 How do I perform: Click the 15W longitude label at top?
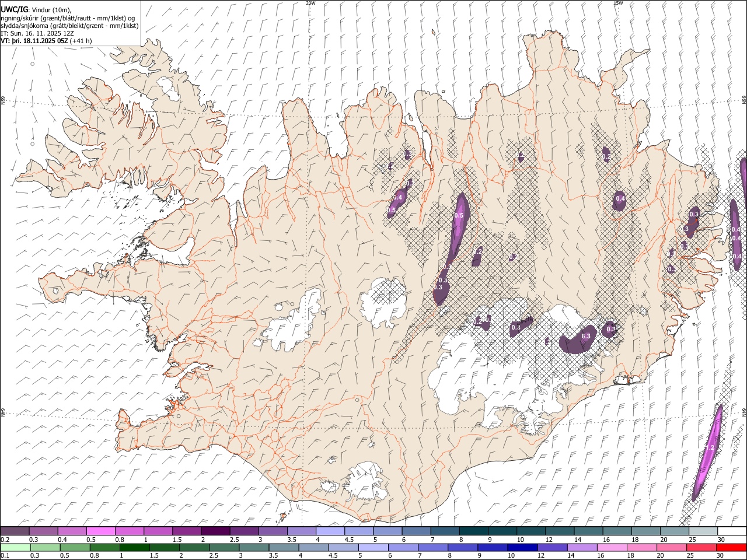click(618, 3)
